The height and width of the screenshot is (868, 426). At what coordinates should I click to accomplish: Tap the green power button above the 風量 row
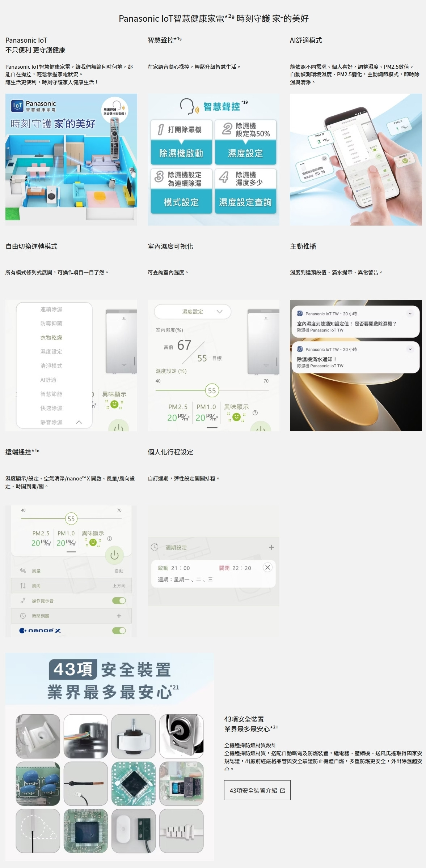(114, 555)
